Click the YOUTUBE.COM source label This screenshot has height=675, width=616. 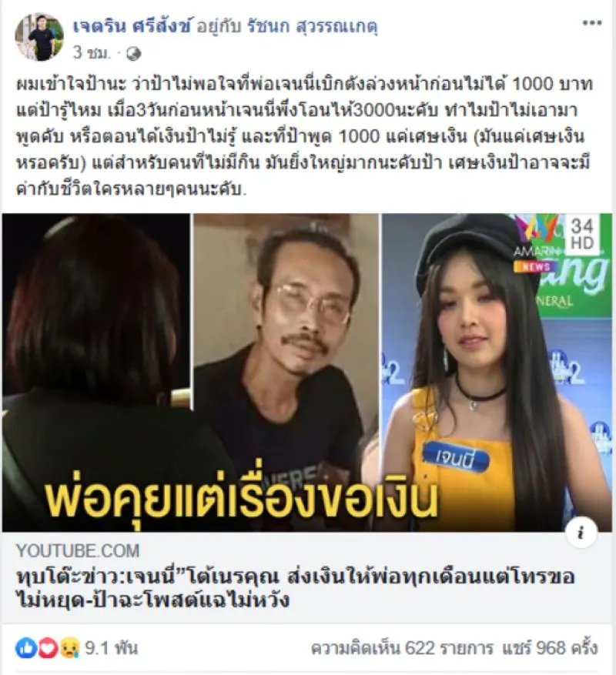click(78, 550)
